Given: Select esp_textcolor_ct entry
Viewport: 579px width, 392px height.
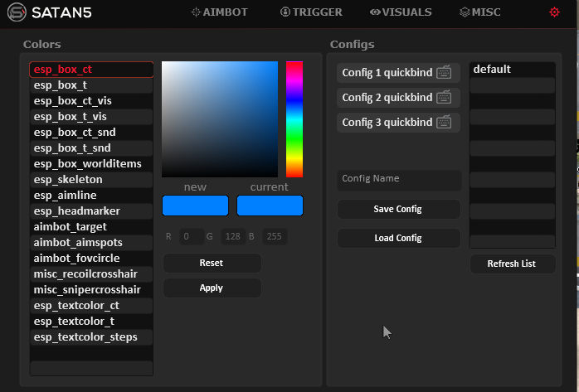Looking at the screenshot, I should pyautogui.click(x=91, y=305).
